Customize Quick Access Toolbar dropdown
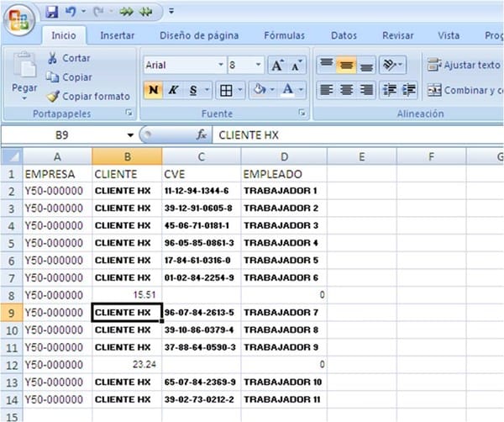504x422 pixels. pos(171,12)
